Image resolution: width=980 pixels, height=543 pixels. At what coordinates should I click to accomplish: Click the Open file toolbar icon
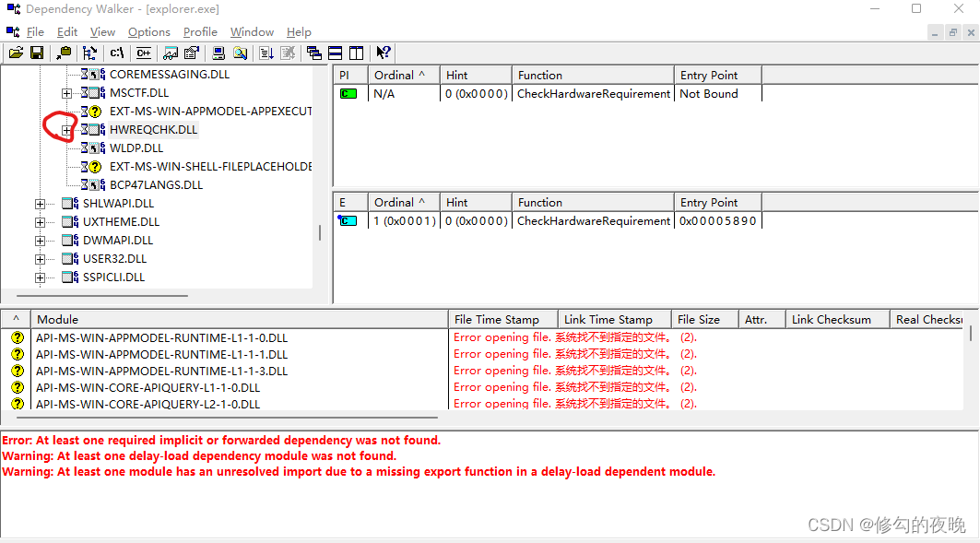[x=17, y=53]
